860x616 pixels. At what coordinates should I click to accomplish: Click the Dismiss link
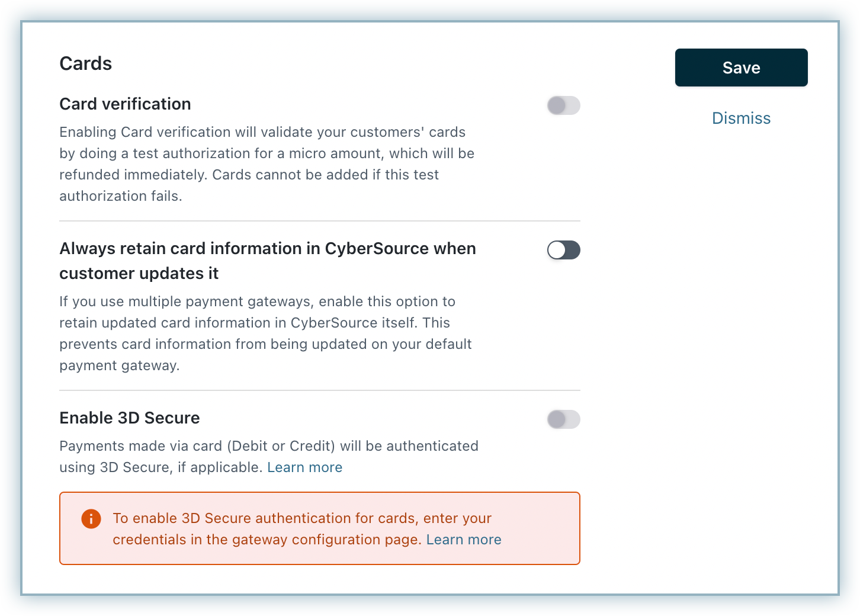741,118
